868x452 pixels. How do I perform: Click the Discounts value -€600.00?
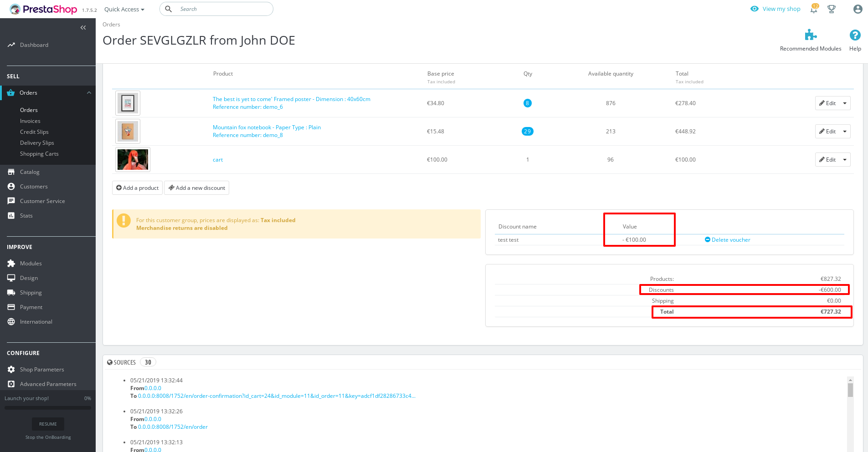pyautogui.click(x=830, y=290)
